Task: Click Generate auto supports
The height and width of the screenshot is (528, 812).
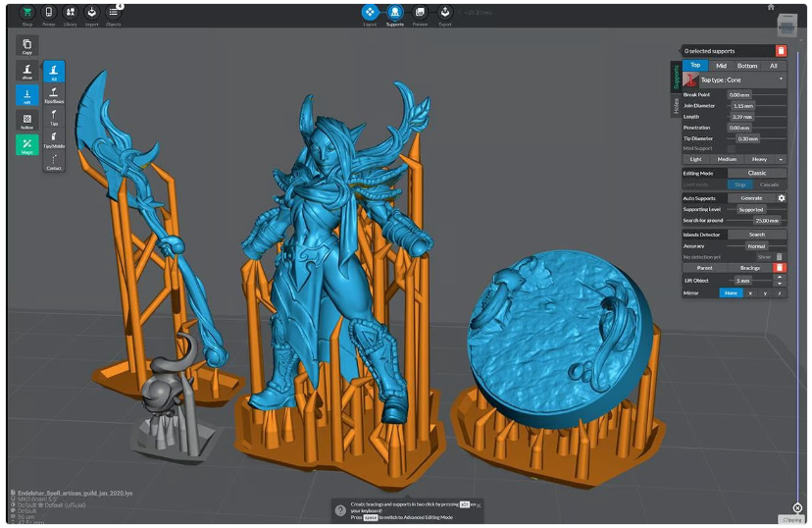Action: pos(751,198)
